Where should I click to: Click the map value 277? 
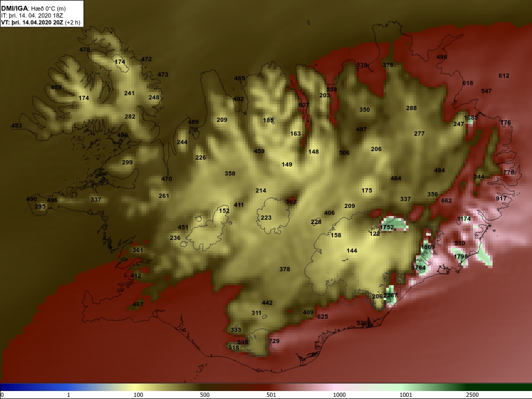(x=419, y=134)
